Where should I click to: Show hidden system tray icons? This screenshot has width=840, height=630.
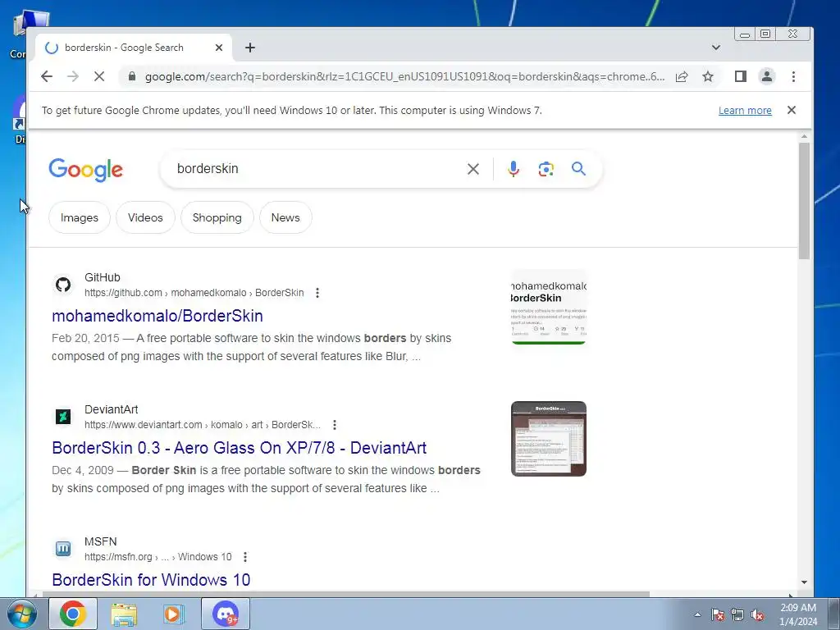pyautogui.click(x=697, y=614)
